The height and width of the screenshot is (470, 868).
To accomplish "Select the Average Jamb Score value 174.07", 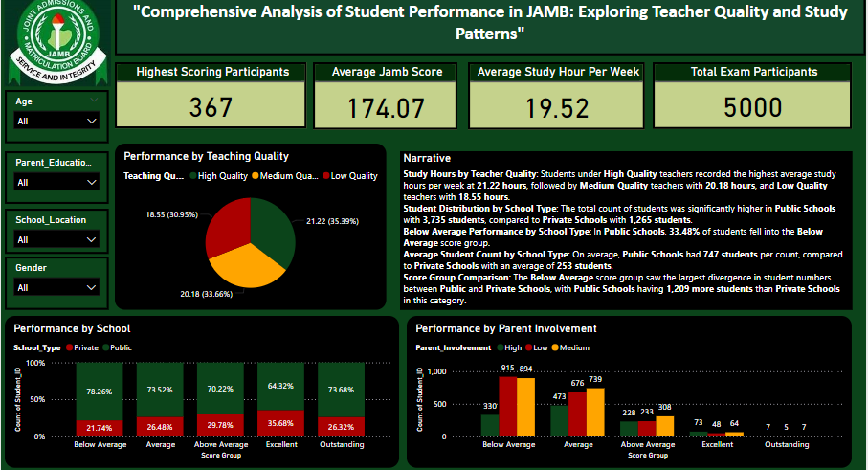I will pos(386,108).
